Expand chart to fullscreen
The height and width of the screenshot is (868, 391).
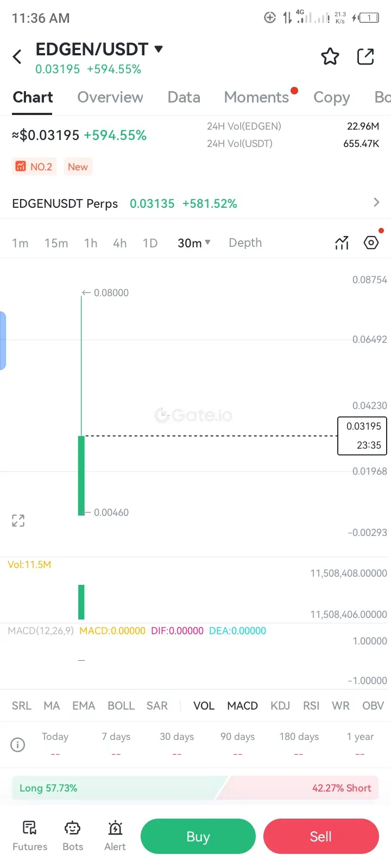[18, 521]
